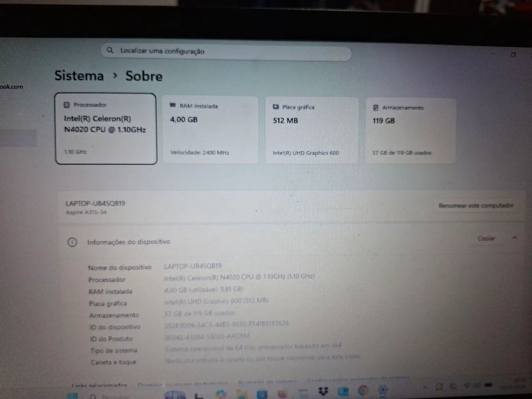Select the Nome do dispositivo value LAPTOP-UB45QB19
This screenshot has width=532, height=399.
point(193,266)
